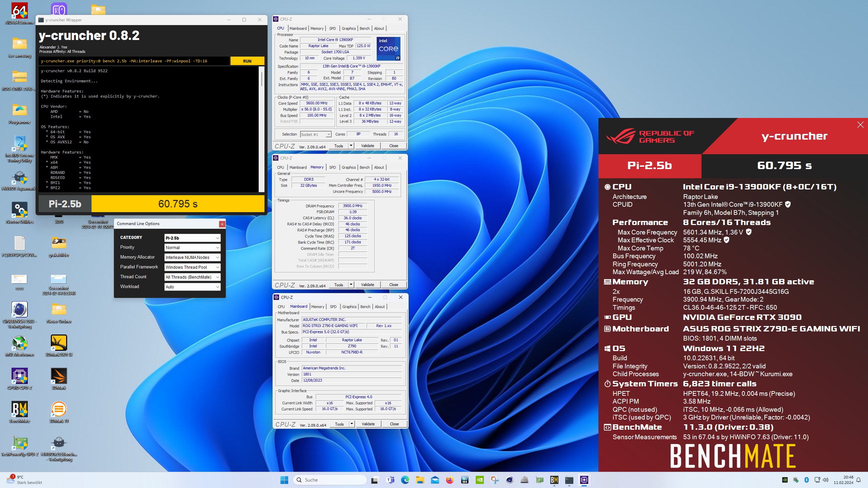Open the Programme folder on desktop
The height and width of the screenshot is (488, 868).
click(19, 113)
